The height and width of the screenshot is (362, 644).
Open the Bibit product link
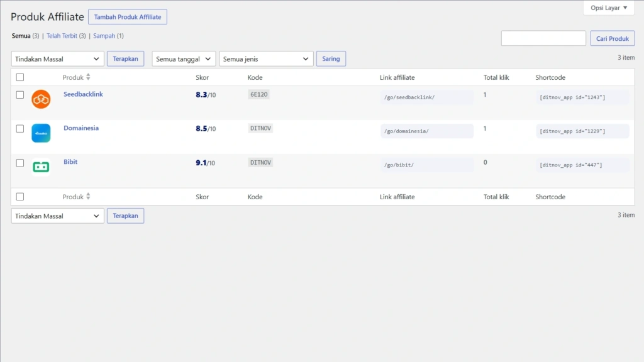pyautogui.click(x=70, y=162)
